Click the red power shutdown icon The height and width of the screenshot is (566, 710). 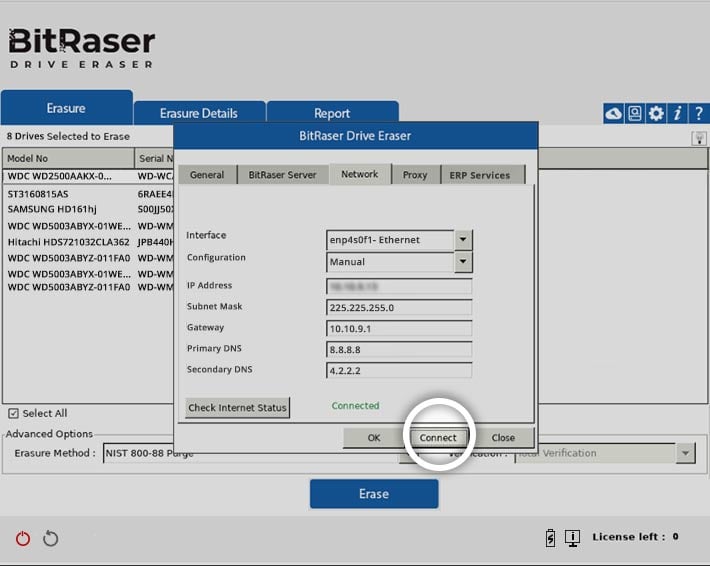tap(23, 538)
